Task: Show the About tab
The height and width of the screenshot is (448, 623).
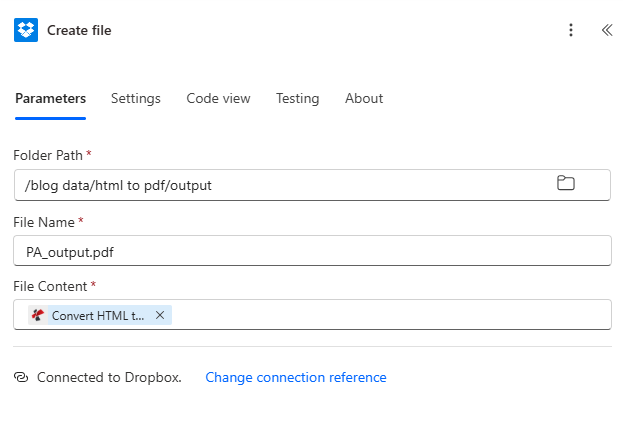Action: click(364, 98)
